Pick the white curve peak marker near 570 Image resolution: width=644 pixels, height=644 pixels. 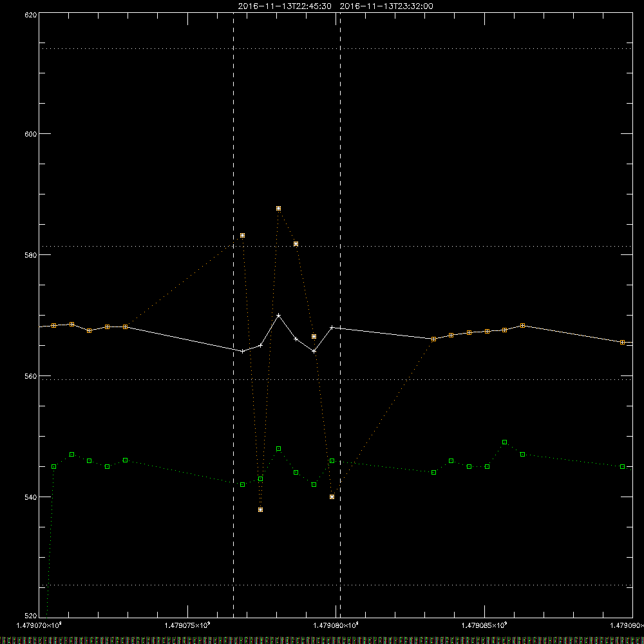(x=278, y=316)
